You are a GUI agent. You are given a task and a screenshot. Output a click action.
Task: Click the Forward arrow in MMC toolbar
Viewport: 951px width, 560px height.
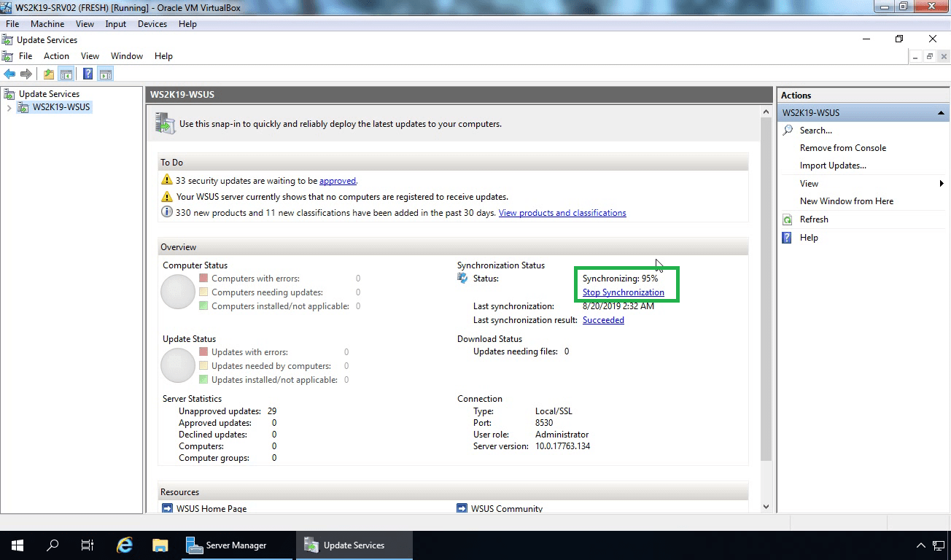pos(26,74)
